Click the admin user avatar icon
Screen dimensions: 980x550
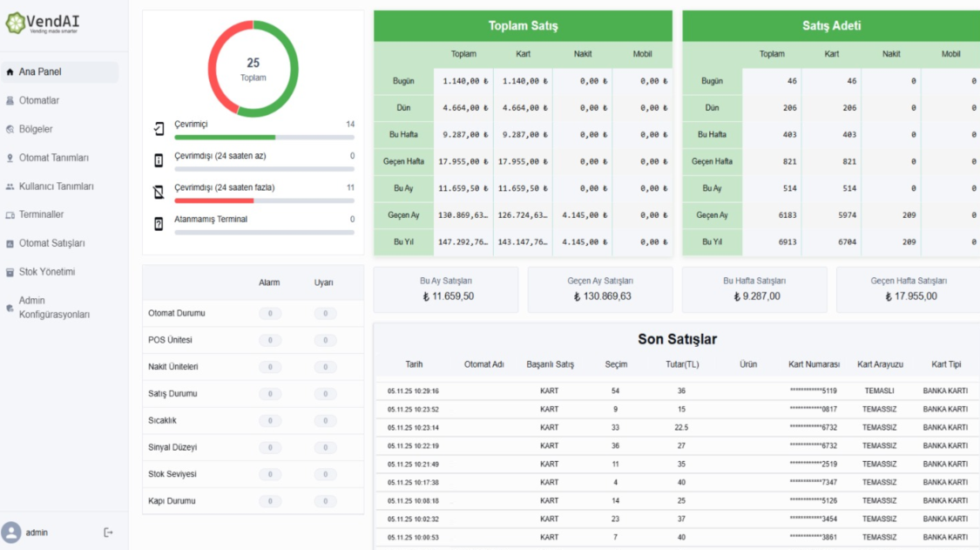pyautogui.click(x=11, y=533)
